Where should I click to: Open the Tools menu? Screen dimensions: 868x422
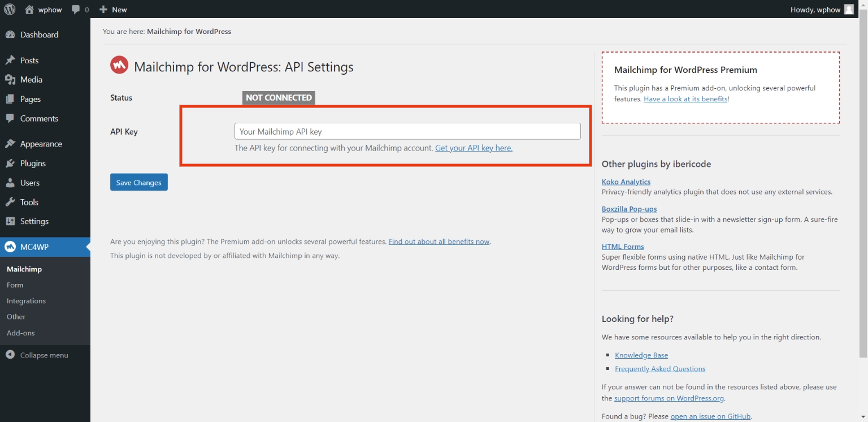45,202
